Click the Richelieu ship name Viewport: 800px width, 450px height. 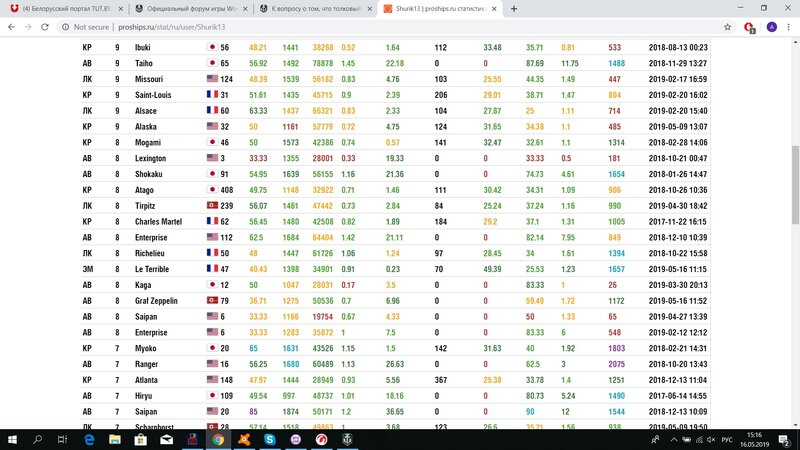tap(149, 253)
